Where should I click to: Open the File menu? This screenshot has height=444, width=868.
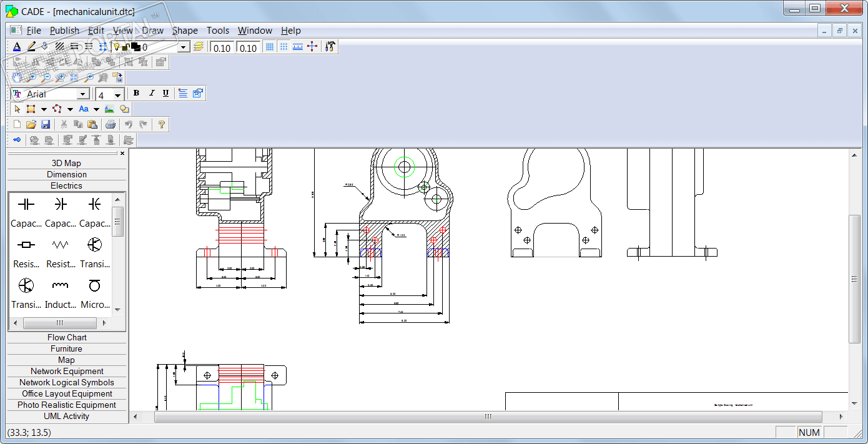click(x=34, y=31)
